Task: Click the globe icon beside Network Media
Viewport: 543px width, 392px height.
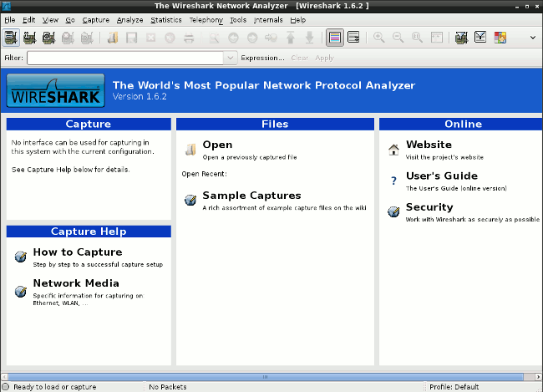Action: (21, 291)
